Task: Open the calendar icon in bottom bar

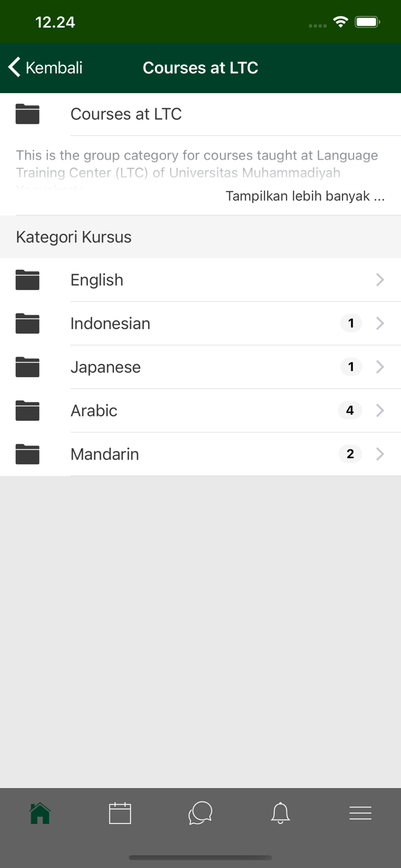Action: coord(120,813)
